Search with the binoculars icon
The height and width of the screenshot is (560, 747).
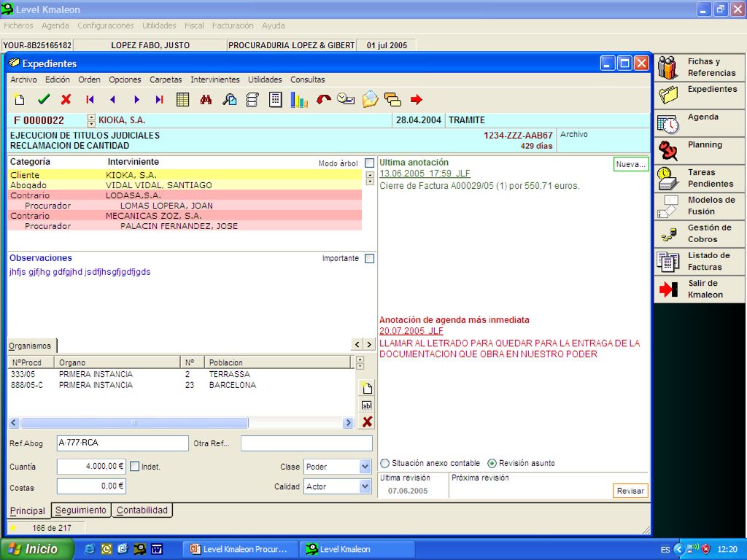click(x=206, y=99)
